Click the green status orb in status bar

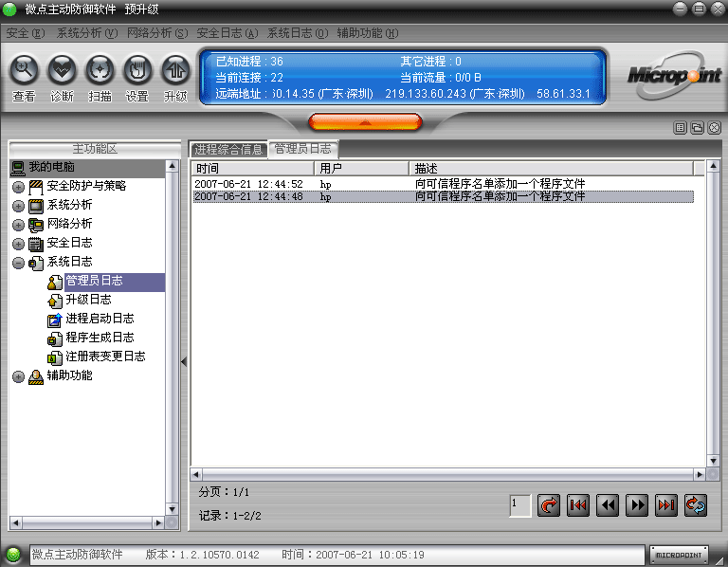(x=13, y=555)
